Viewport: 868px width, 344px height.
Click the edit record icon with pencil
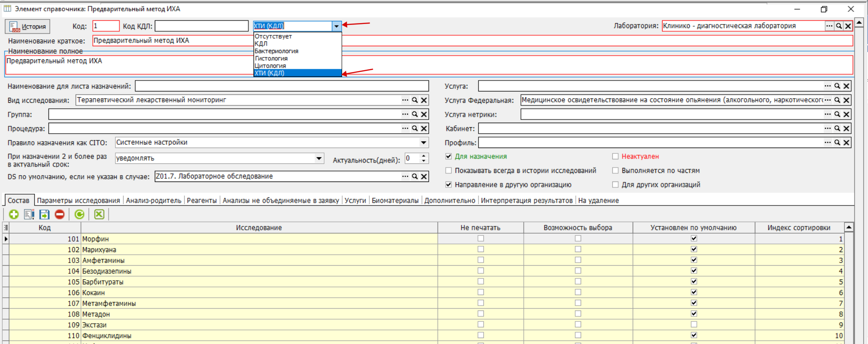[29, 215]
